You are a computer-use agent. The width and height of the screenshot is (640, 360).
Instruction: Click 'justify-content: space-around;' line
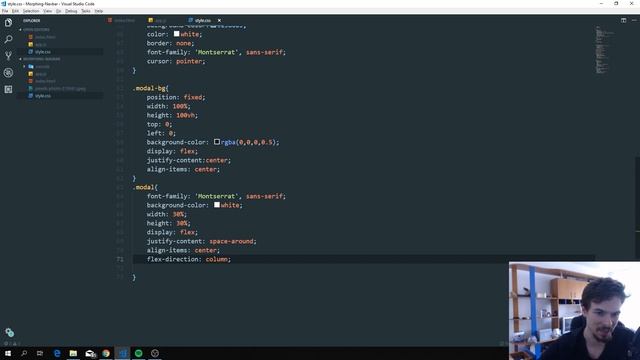pyautogui.click(x=202, y=241)
